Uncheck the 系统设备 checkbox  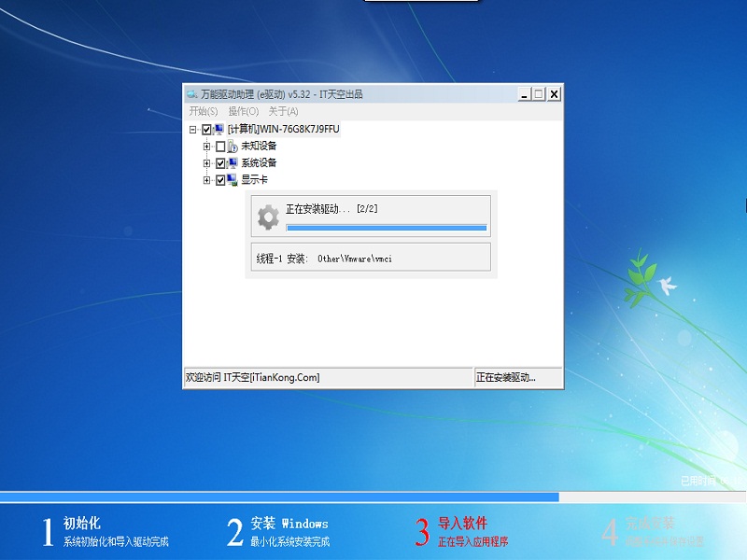pos(220,163)
